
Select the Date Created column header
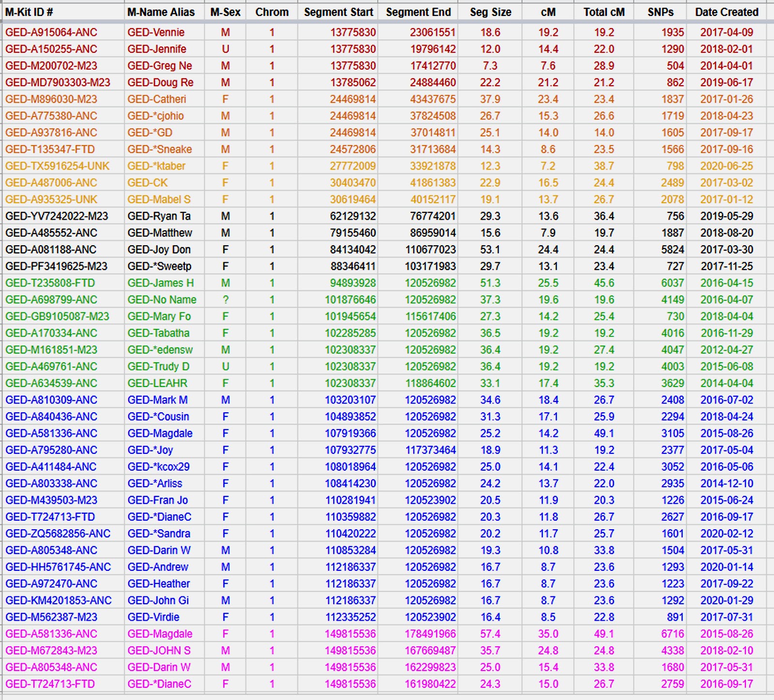(727, 12)
